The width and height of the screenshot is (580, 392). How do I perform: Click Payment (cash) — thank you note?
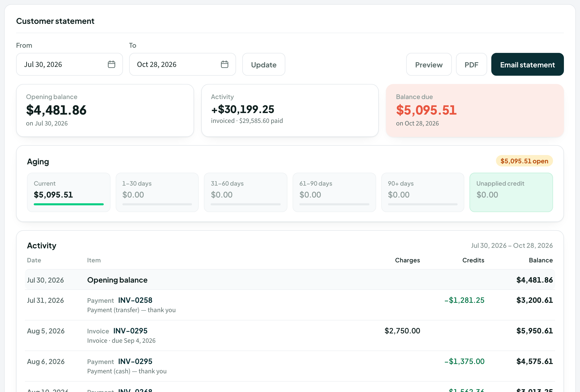127,371
